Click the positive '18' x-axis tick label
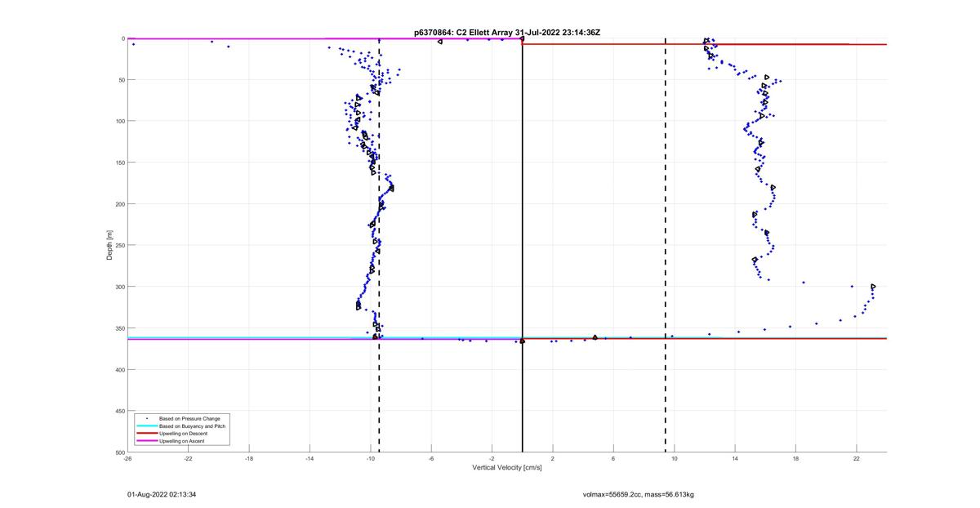The width and height of the screenshot is (980, 508). coord(795,458)
